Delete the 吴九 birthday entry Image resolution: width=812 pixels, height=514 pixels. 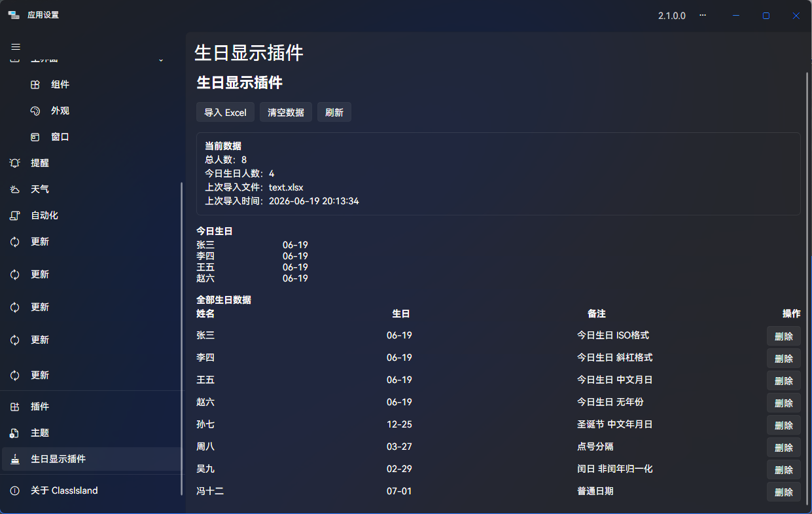[x=783, y=469]
